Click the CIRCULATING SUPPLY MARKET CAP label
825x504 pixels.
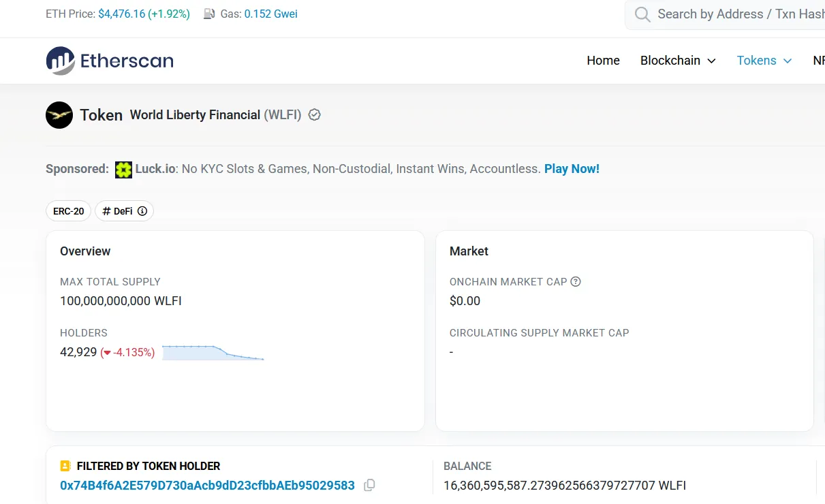coord(540,333)
